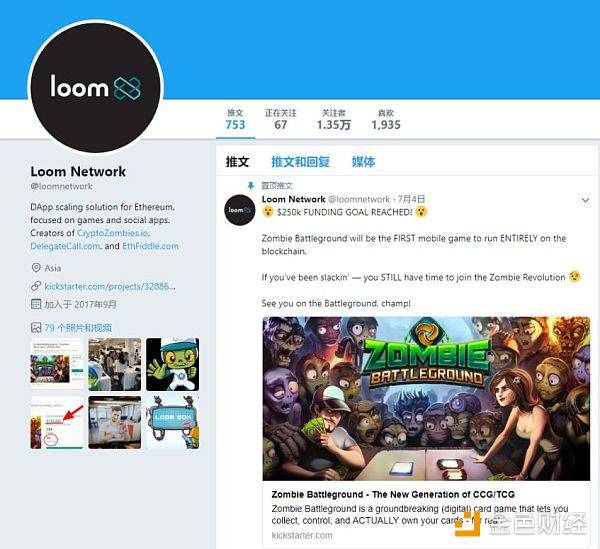This screenshot has width=600, height=549.
Task: Expand the tweet options chevron menu
Action: (585, 200)
